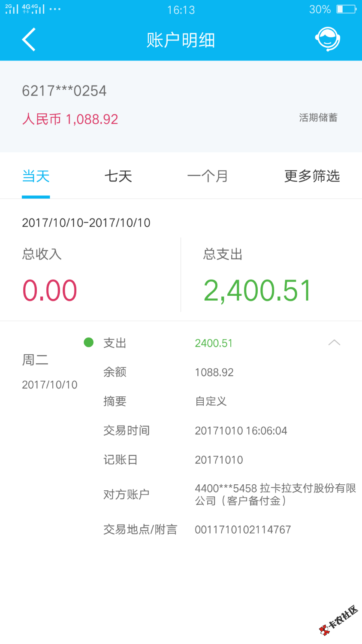Tap the 总支出 label
The width and height of the screenshot is (362, 644).
(x=223, y=254)
